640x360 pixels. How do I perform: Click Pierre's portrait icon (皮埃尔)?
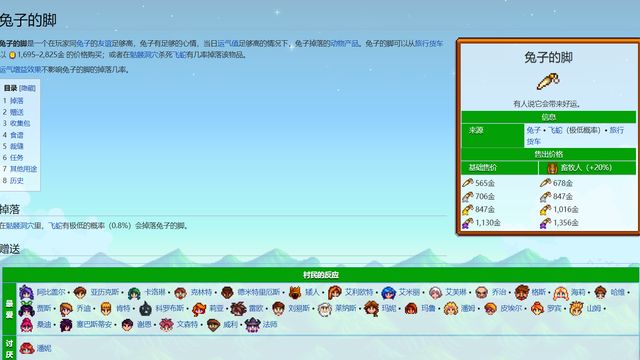490,309
